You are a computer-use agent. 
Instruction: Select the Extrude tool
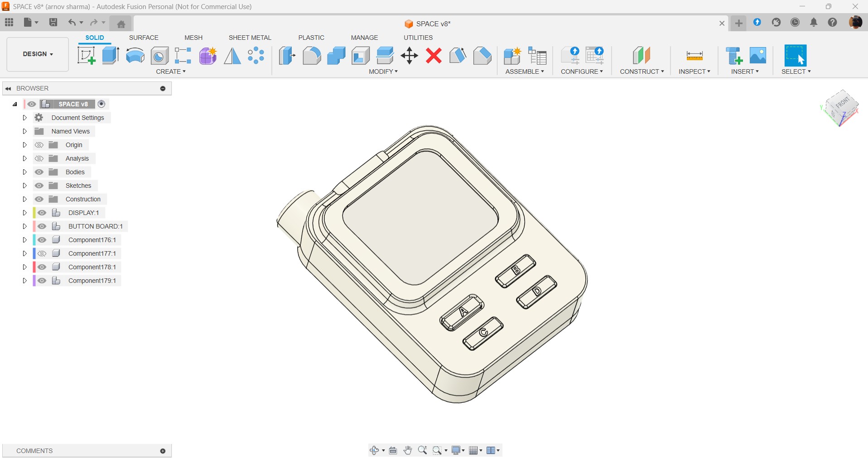pos(111,56)
